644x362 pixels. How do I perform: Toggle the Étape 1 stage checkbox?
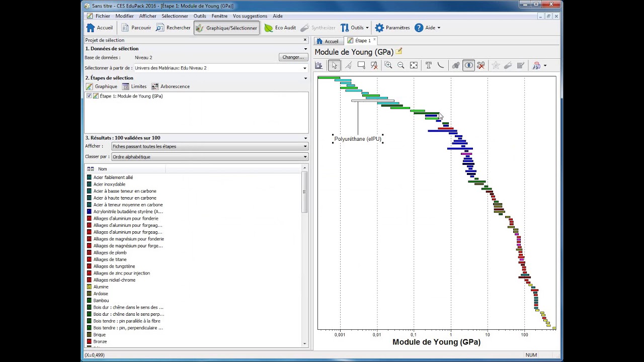tap(89, 96)
